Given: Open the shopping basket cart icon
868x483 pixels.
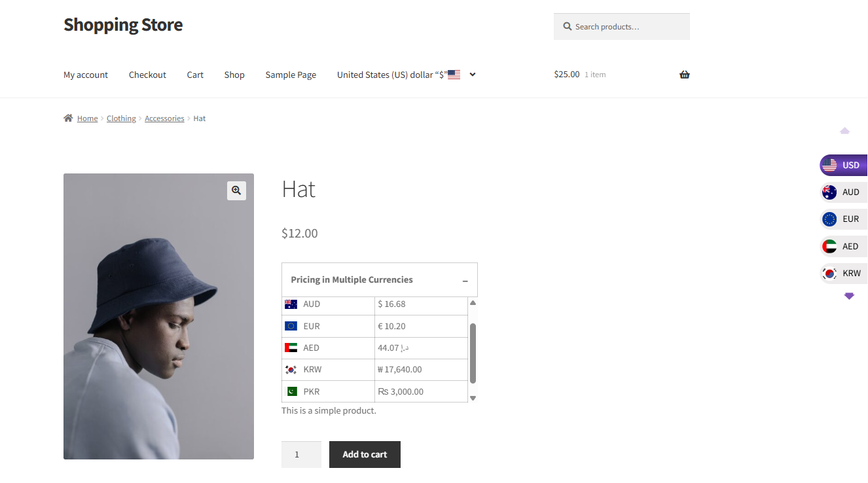Looking at the screenshot, I should click(685, 75).
